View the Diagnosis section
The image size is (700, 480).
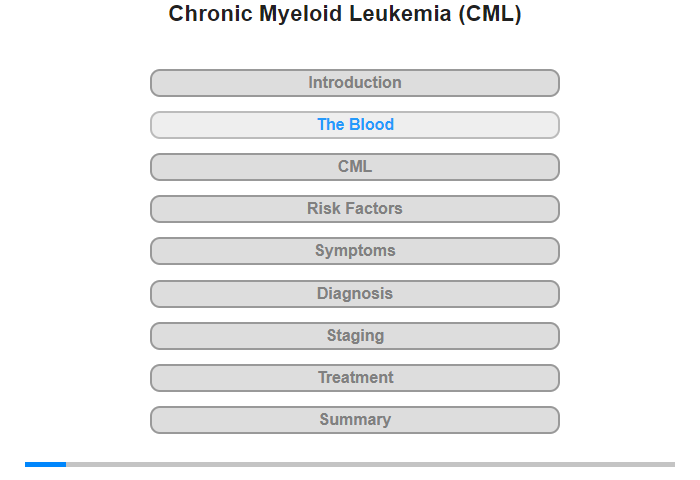tap(355, 294)
